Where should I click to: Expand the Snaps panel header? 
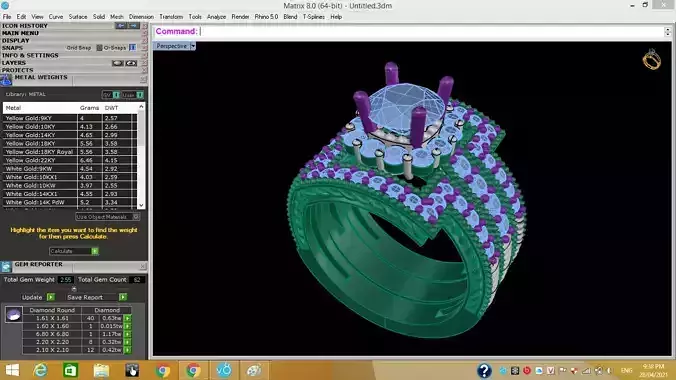12,48
